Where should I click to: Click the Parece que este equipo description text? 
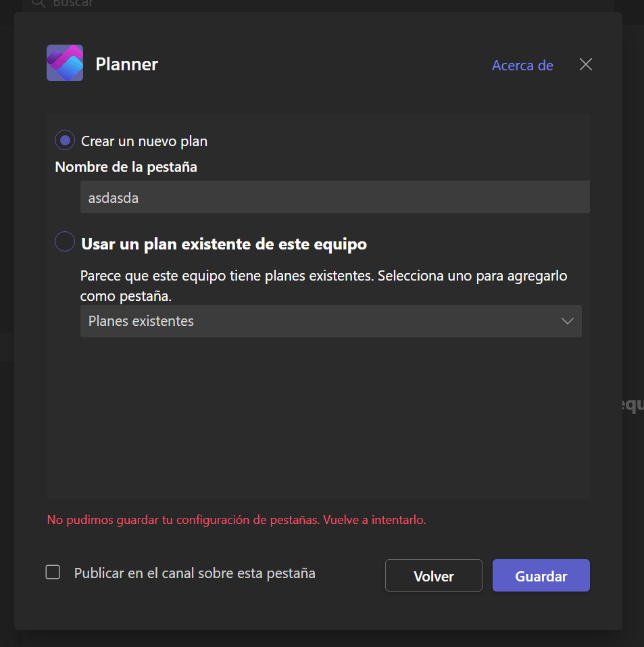[x=324, y=285]
